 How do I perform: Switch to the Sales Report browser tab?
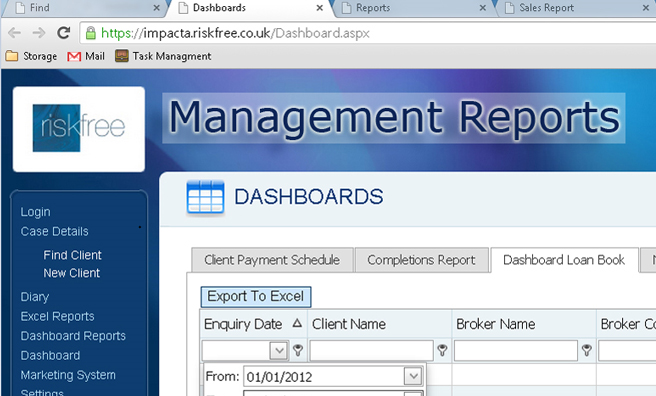575,8
